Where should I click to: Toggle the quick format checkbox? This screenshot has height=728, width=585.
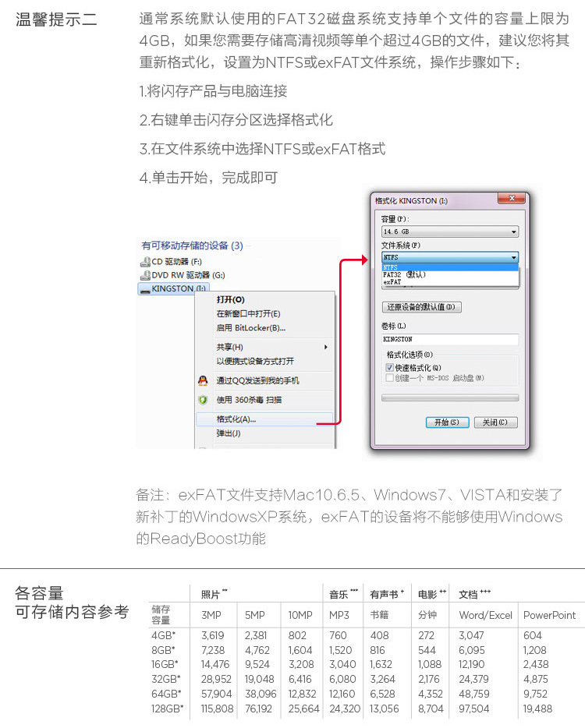pyautogui.click(x=390, y=367)
